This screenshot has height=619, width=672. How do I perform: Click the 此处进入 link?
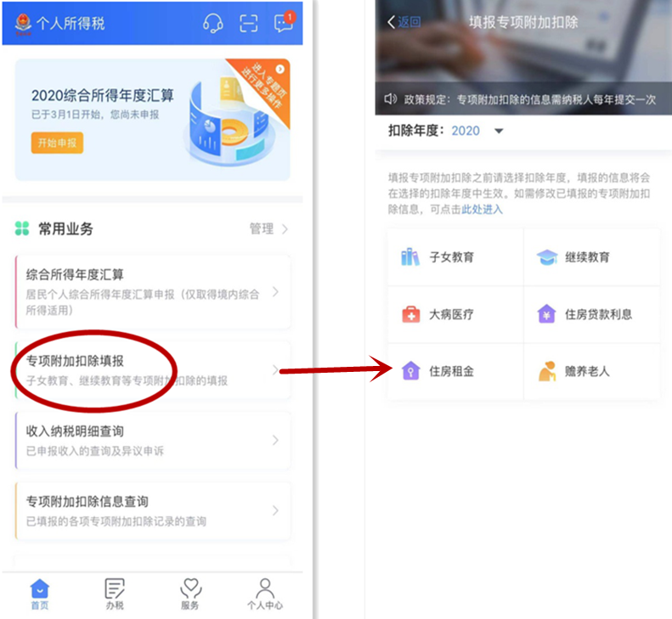pos(482,209)
